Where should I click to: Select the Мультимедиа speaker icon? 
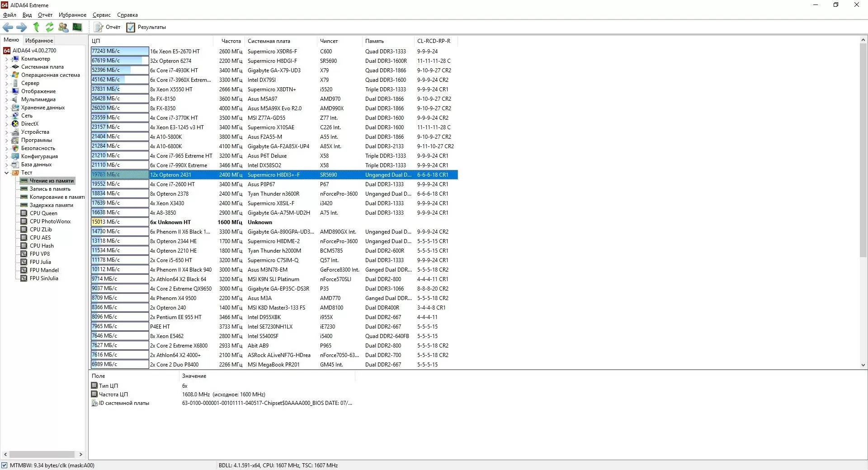pos(15,99)
